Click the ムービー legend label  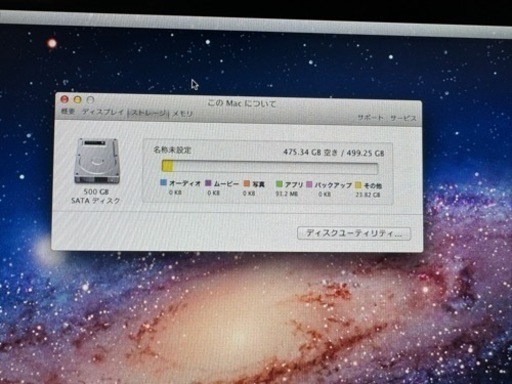point(226,184)
